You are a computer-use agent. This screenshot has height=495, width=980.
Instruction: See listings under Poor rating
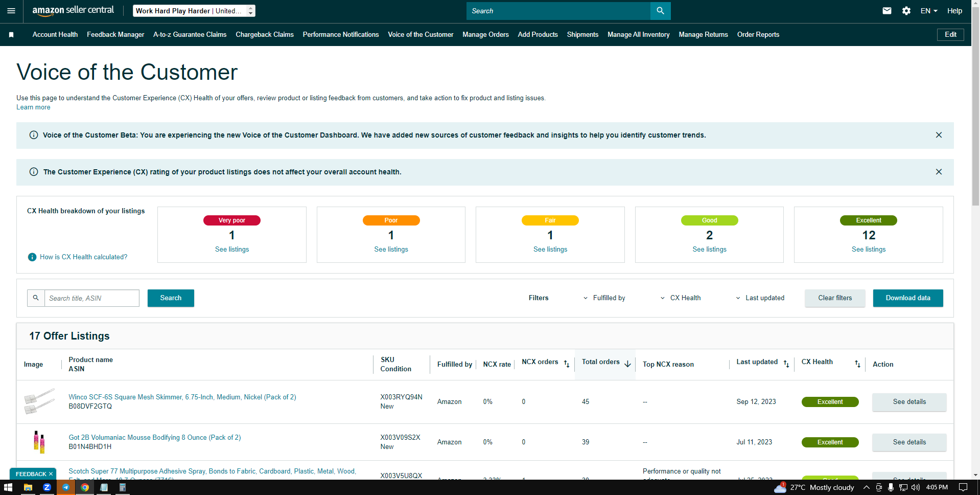coord(391,250)
